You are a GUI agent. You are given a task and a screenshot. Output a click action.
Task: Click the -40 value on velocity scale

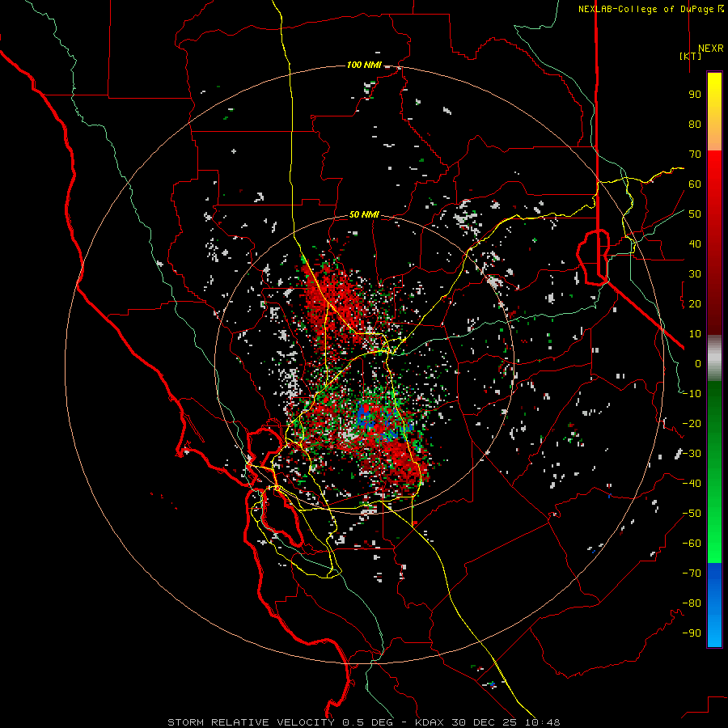pyautogui.click(x=692, y=484)
